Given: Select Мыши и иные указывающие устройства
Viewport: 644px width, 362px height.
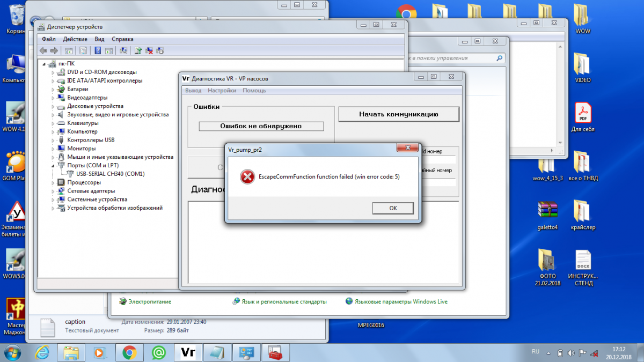Looking at the screenshot, I should point(120,157).
